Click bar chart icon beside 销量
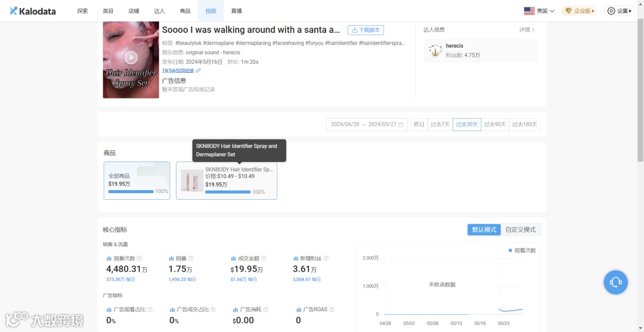Screen dimensions: 644x332 pyautogui.click(x=172, y=259)
